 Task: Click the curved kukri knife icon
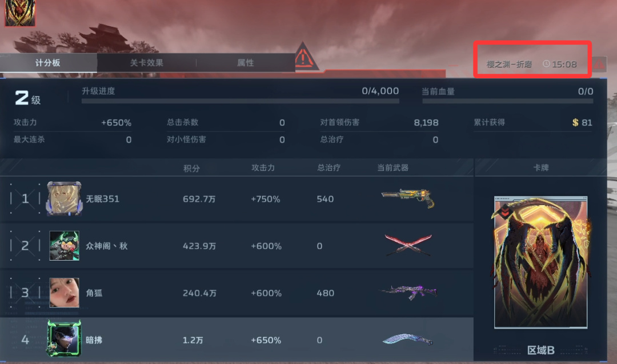(x=408, y=339)
